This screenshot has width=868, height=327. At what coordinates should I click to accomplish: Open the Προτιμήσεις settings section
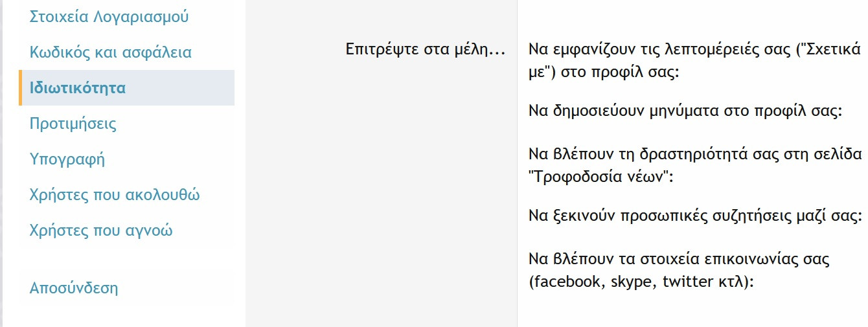click(73, 124)
